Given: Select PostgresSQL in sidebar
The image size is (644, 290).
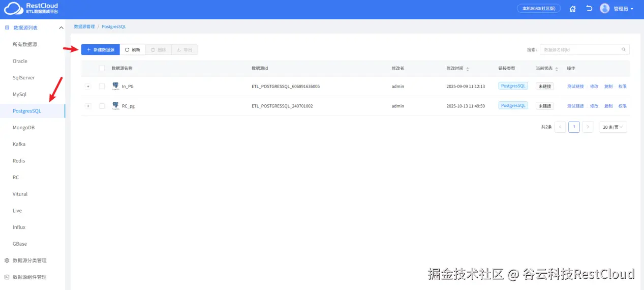Looking at the screenshot, I should click(27, 111).
